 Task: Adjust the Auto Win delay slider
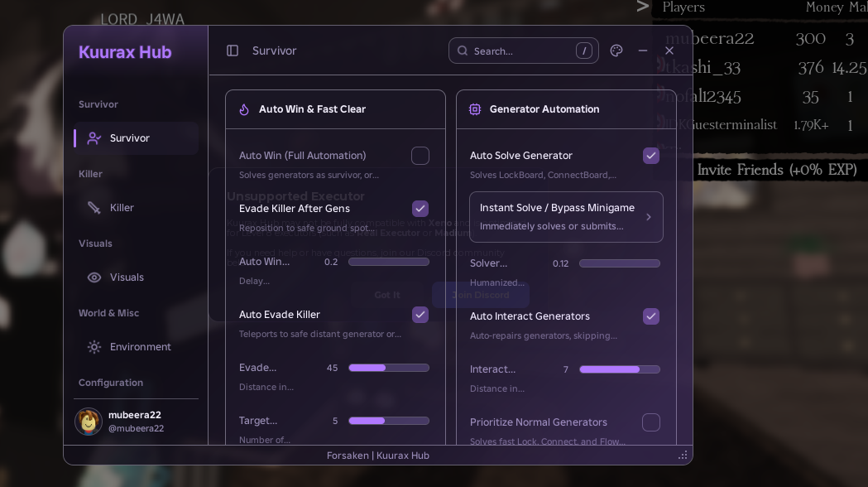point(389,262)
